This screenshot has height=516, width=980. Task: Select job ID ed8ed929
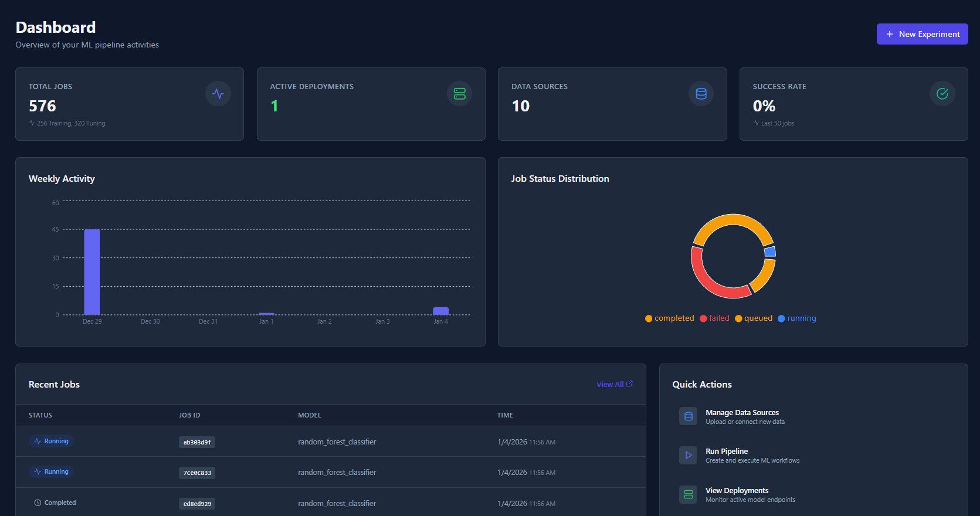197,504
